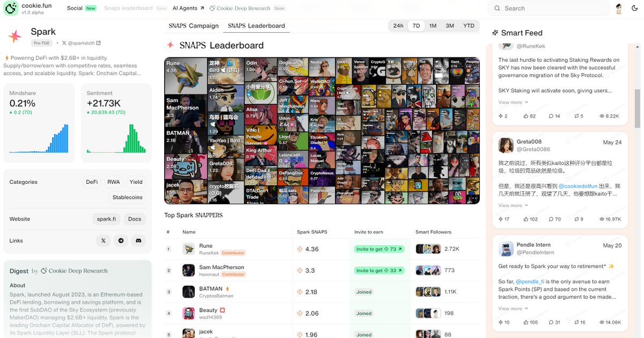Click Invite to get 73 button for Rune
Viewport: 644px width, 338px height.
click(379, 249)
